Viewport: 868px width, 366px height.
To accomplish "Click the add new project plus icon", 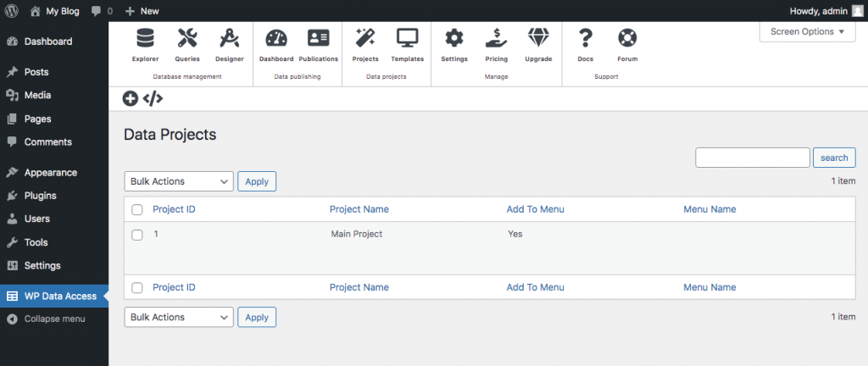I will click(x=131, y=98).
